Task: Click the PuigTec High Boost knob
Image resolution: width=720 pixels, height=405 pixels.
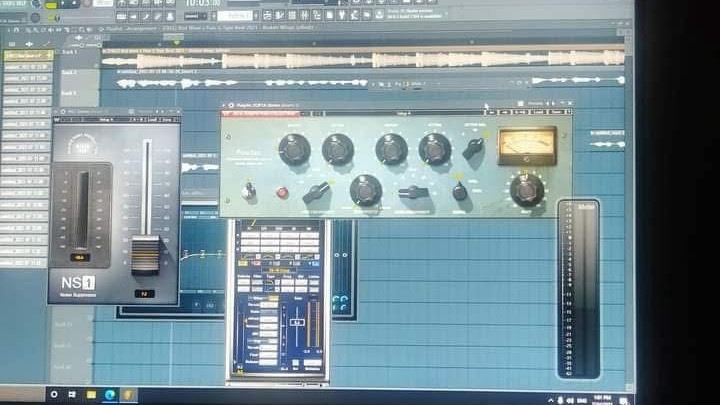Action: pyautogui.click(x=391, y=149)
